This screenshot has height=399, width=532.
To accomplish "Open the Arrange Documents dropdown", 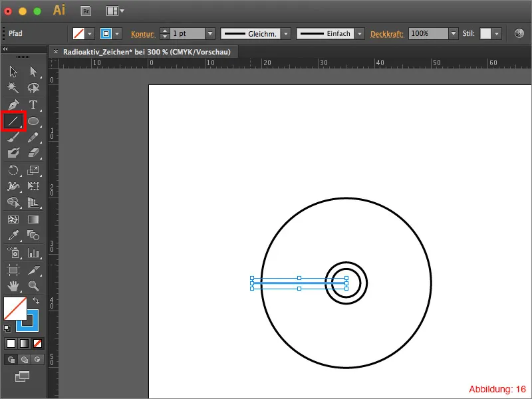I will 115,11.
